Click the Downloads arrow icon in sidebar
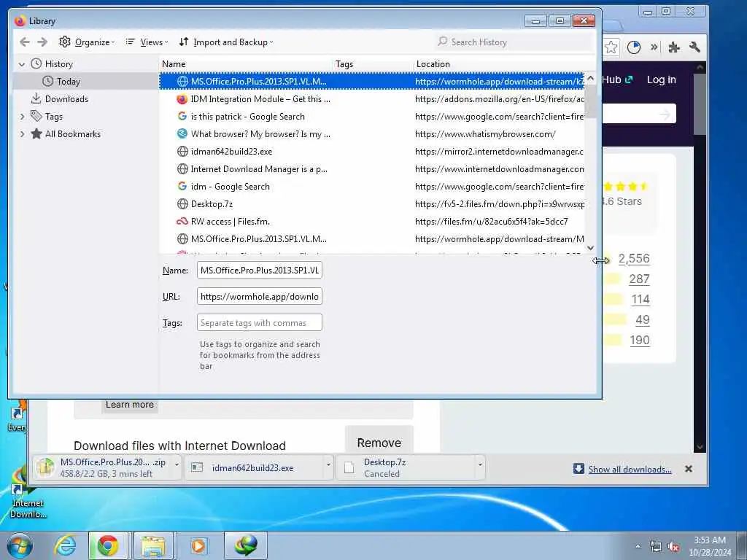747x560 pixels. point(36,98)
